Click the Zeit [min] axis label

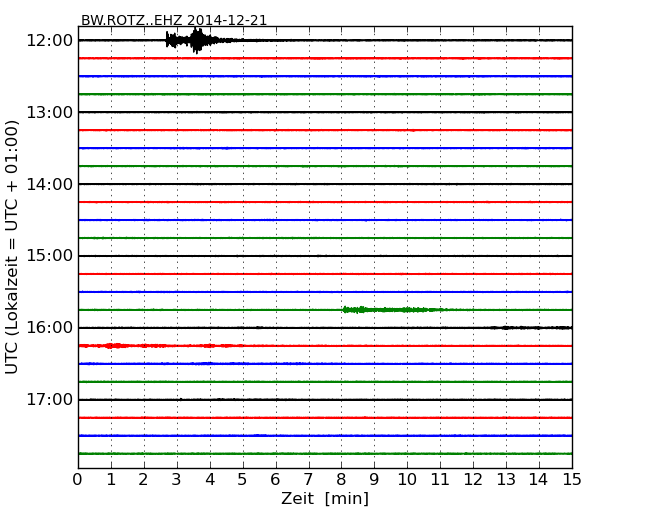coord(325,498)
